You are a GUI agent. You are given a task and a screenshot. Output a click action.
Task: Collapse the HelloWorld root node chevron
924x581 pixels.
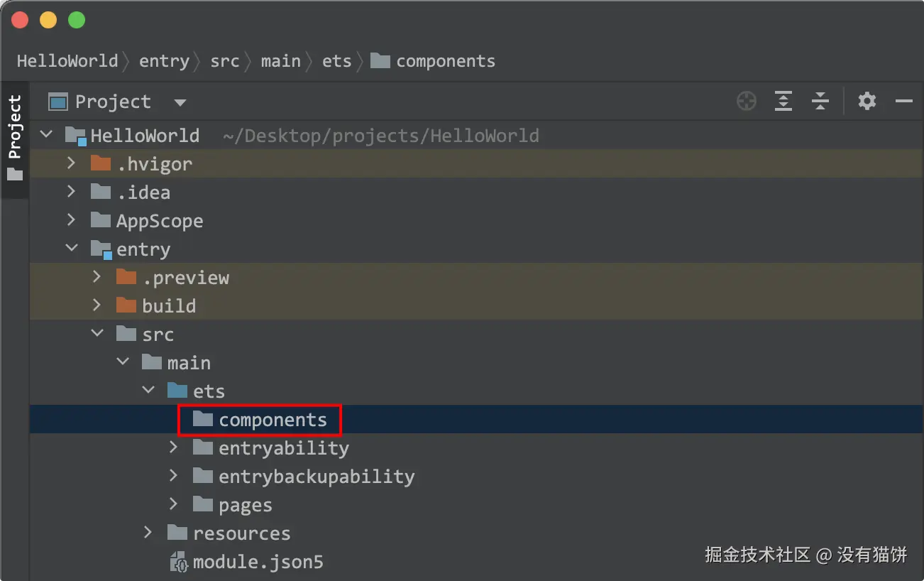[x=46, y=135]
